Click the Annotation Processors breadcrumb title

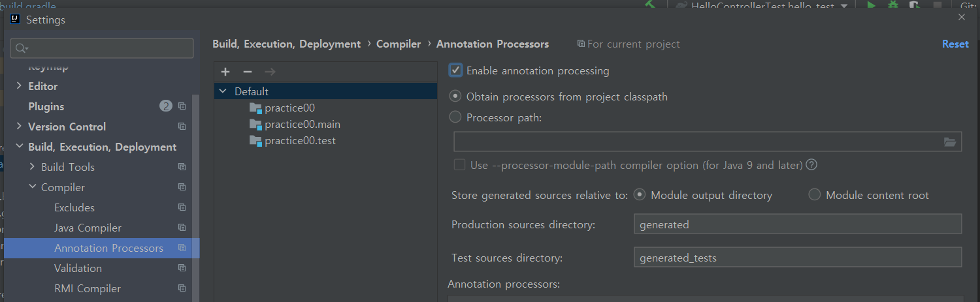493,44
